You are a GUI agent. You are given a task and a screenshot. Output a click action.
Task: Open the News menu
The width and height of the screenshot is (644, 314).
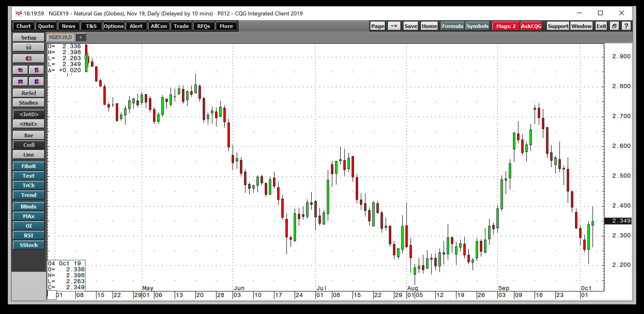point(68,26)
